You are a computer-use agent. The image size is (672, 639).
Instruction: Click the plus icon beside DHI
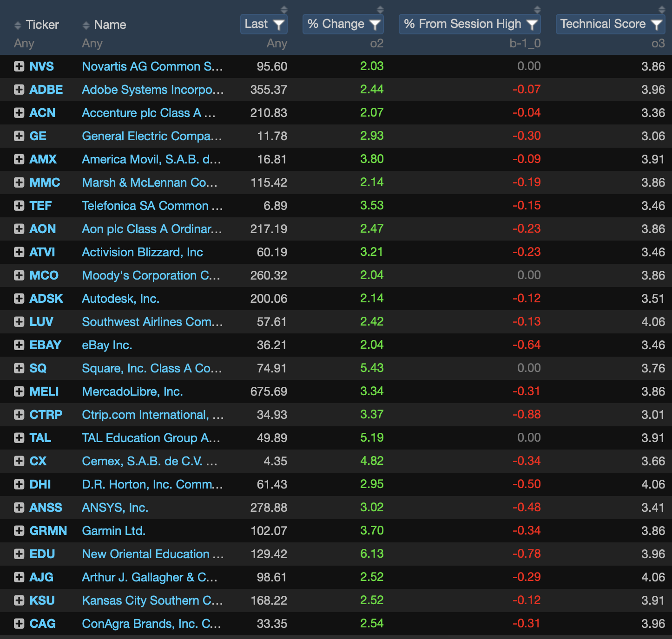pyautogui.click(x=19, y=484)
